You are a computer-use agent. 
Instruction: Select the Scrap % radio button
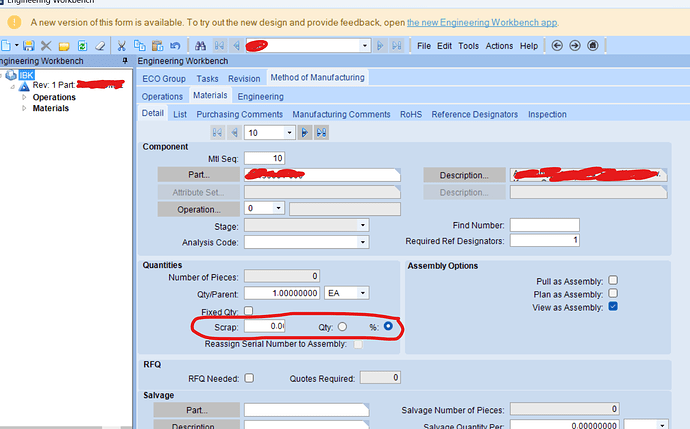pos(388,326)
